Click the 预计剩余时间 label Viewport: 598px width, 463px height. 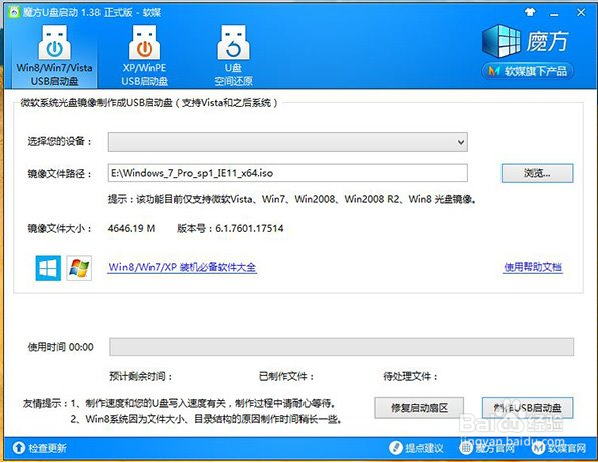click(141, 376)
